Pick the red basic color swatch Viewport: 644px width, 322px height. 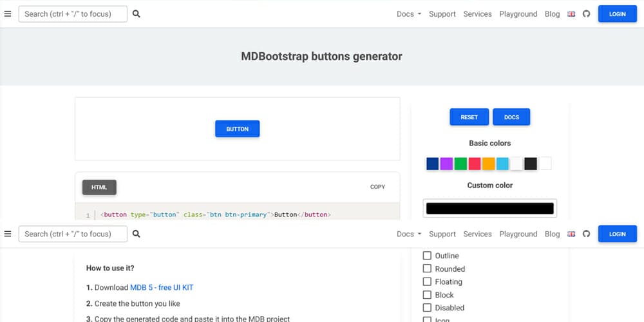click(x=475, y=164)
